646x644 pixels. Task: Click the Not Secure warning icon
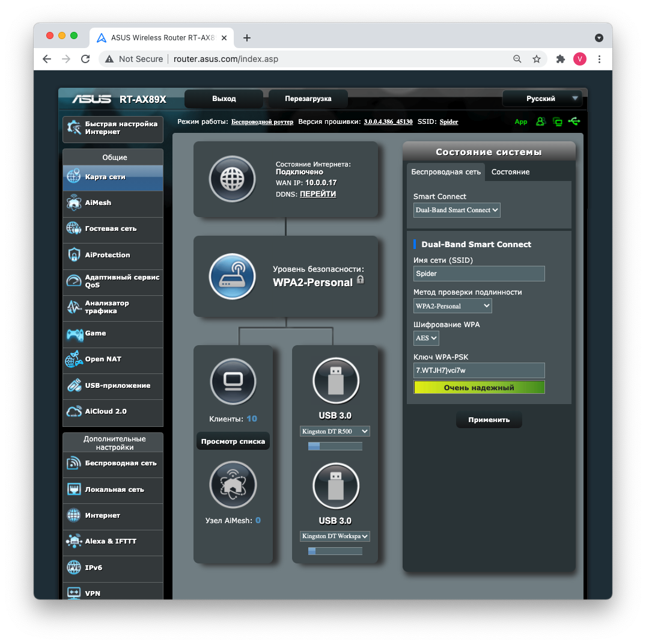pos(109,59)
